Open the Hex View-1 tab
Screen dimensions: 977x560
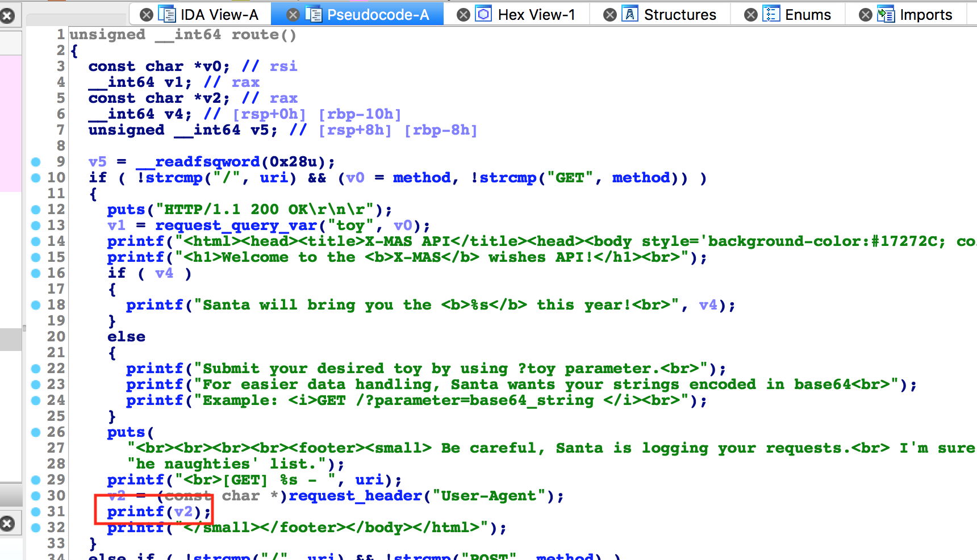(536, 15)
